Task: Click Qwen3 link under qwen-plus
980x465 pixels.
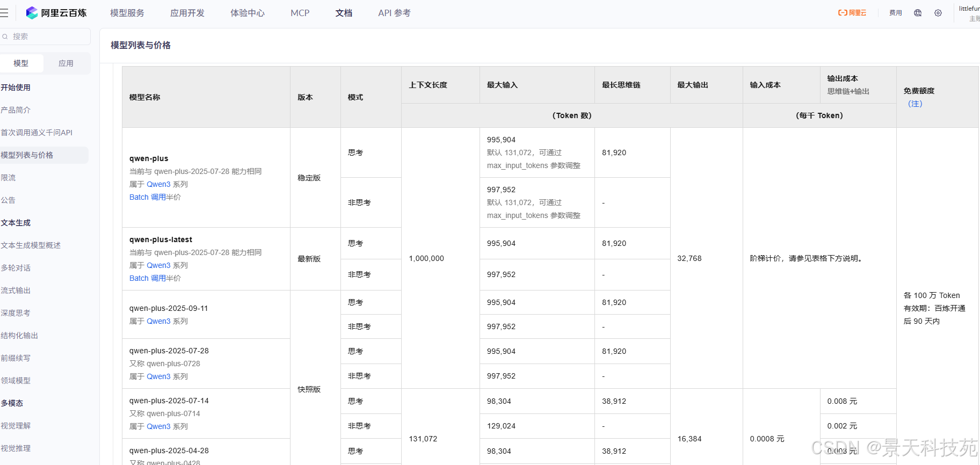Action: 158,184
